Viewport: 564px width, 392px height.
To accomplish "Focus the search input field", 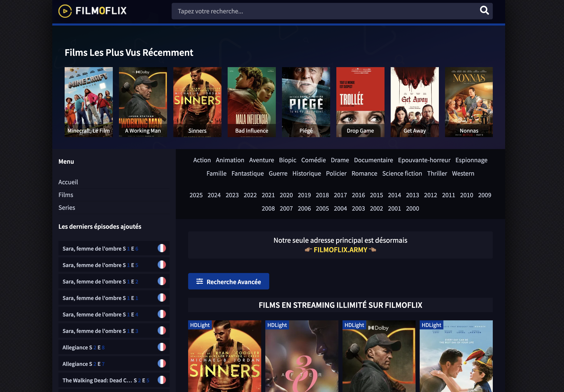I will [332, 11].
